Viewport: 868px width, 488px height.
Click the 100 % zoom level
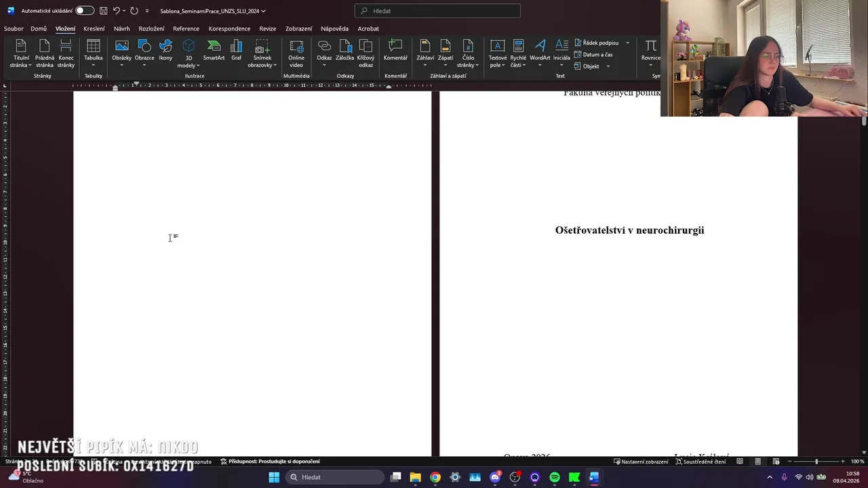click(x=857, y=462)
